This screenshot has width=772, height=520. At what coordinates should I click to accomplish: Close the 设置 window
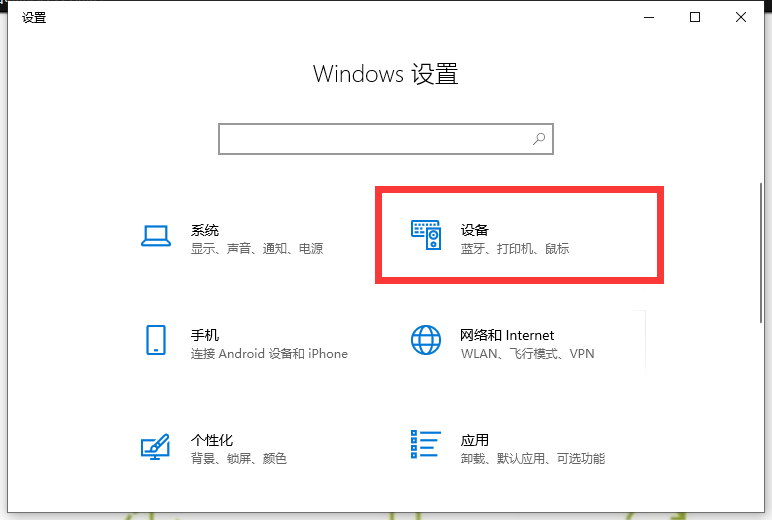tap(740, 17)
